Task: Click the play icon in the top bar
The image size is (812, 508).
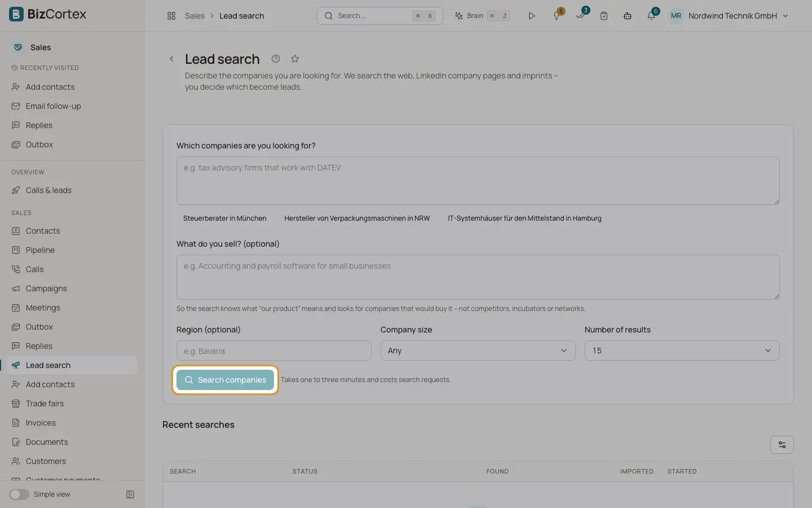Action: (531, 16)
